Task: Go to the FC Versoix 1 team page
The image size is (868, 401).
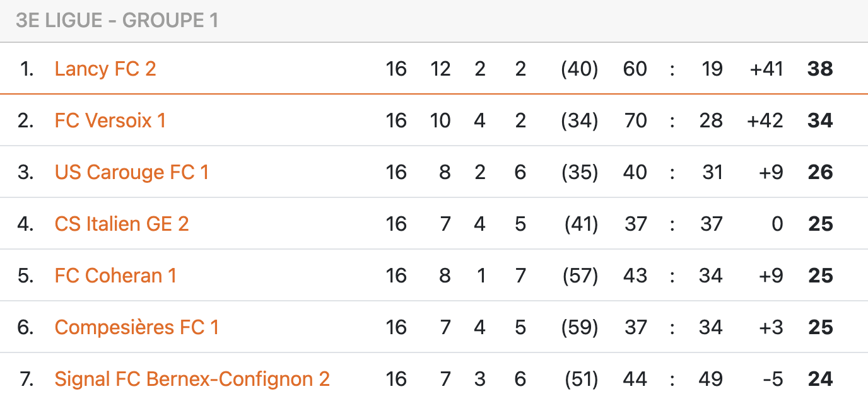Action: 110,120
